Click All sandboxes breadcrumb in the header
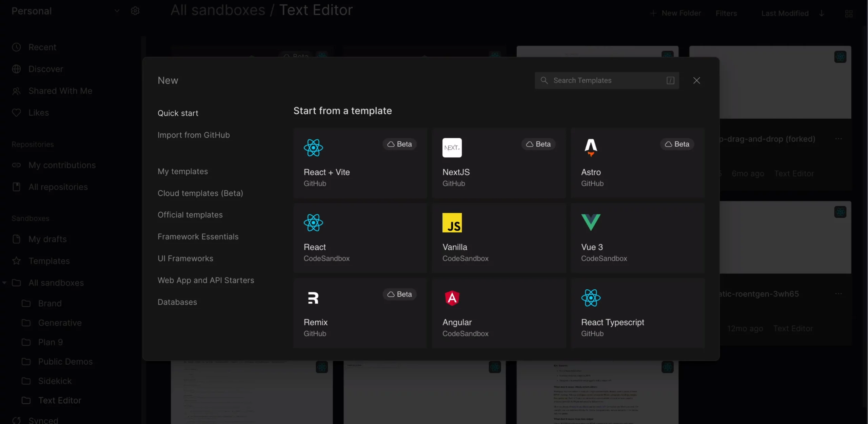The height and width of the screenshot is (424, 868). click(x=218, y=10)
